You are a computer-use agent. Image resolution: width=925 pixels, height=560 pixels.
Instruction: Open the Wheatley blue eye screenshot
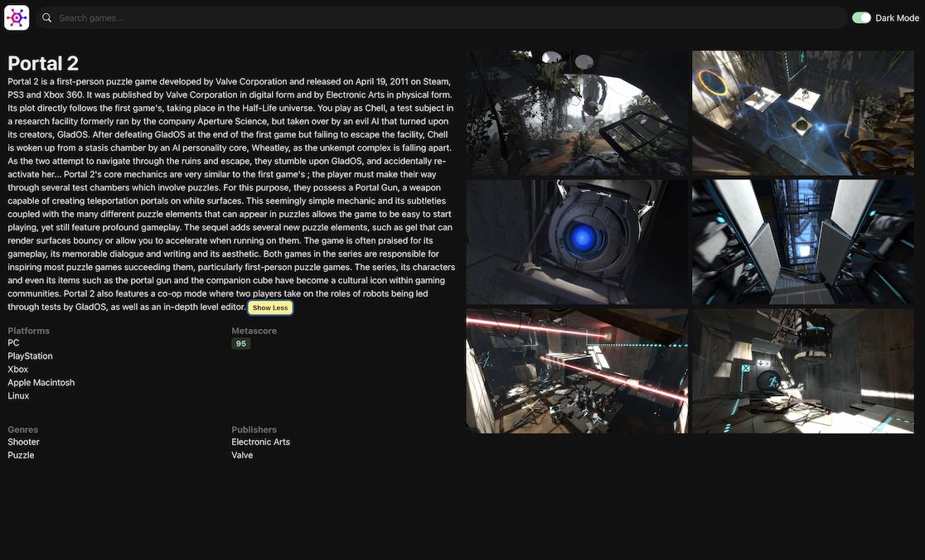point(577,242)
